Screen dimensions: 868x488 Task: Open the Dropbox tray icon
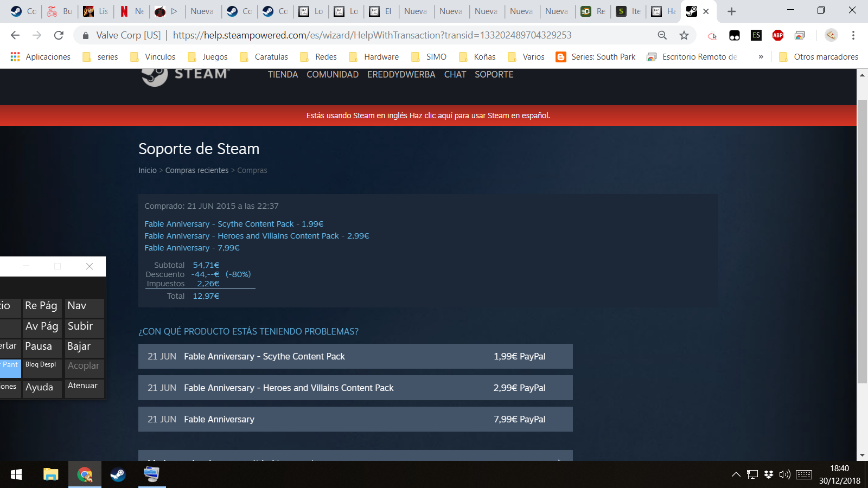(768, 474)
